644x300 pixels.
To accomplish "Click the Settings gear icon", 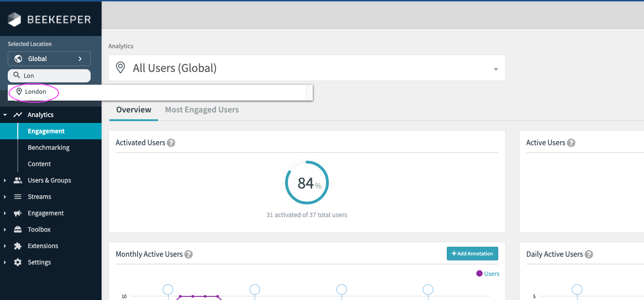I will point(18,262).
